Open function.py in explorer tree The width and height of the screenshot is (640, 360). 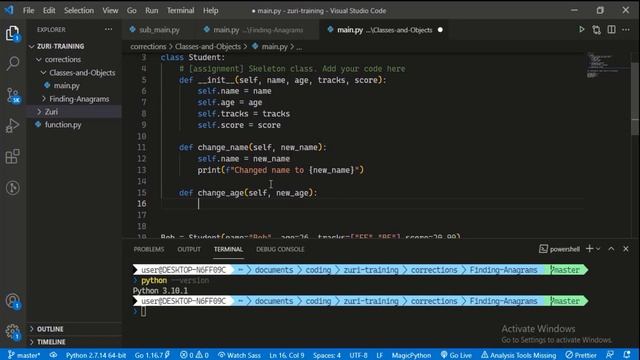tap(74, 124)
